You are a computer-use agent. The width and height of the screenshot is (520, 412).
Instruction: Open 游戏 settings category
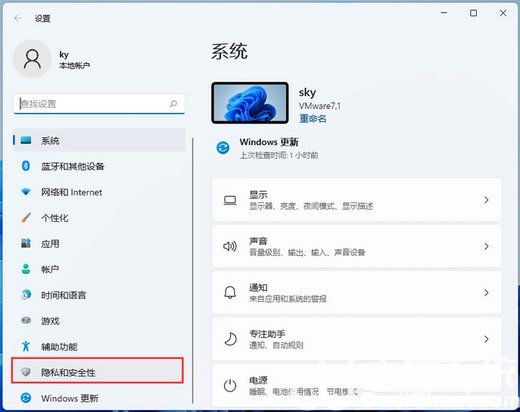(99, 321)
